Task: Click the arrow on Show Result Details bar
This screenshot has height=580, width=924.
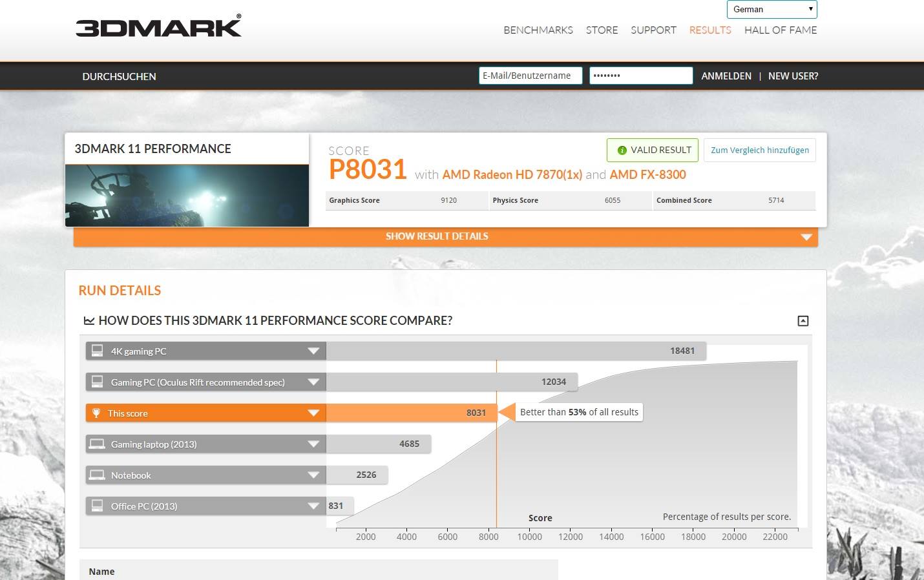Action: coord(806,237)
